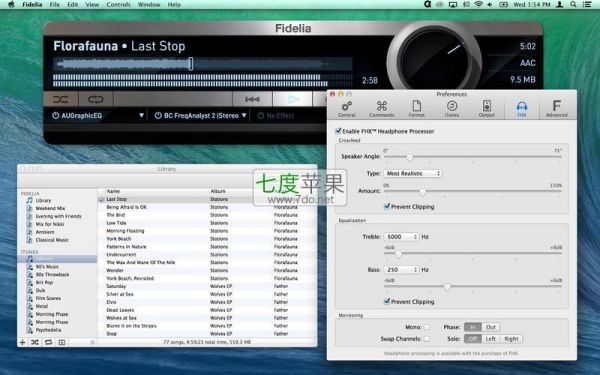The height and width of the screenshot is (375, 600).
Task: Toggle Enable FHX Headphone Processor checkbox
Action: [338, 131]
